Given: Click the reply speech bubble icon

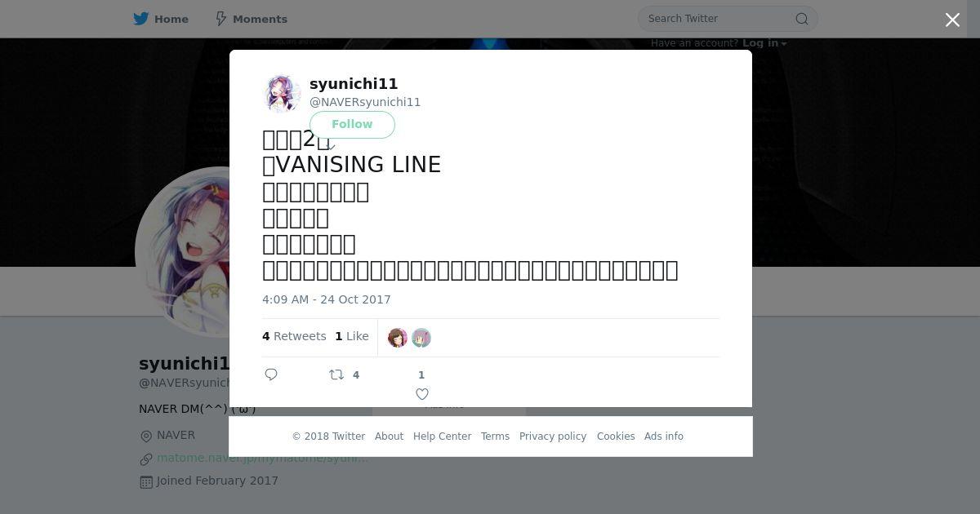Looking at the screenshot, I should pyautogui.click(x=271, y=374).
